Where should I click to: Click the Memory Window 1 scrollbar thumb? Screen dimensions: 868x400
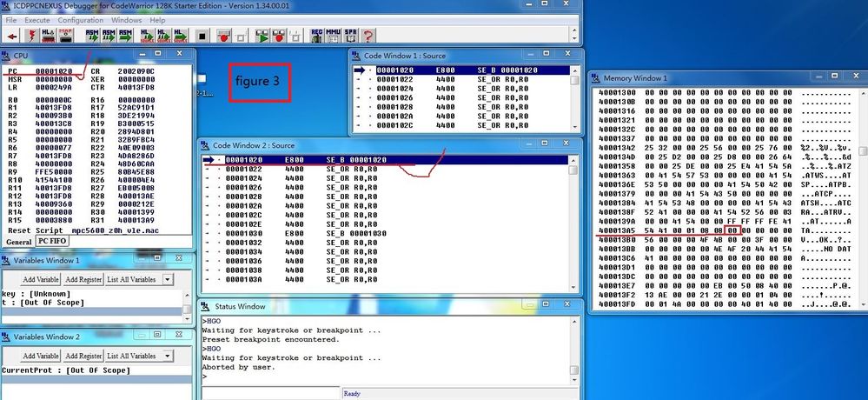pyautogui.click(x=863, y=151)
